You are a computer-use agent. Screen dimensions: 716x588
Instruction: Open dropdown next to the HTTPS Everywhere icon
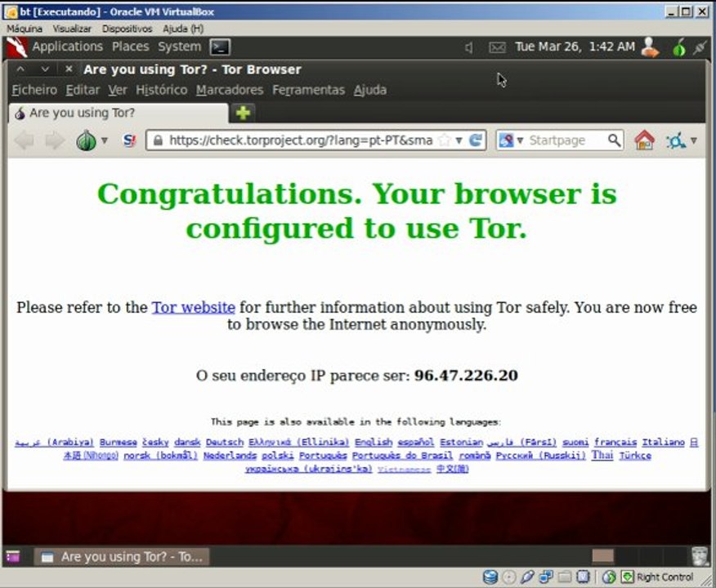click(694, 140)
